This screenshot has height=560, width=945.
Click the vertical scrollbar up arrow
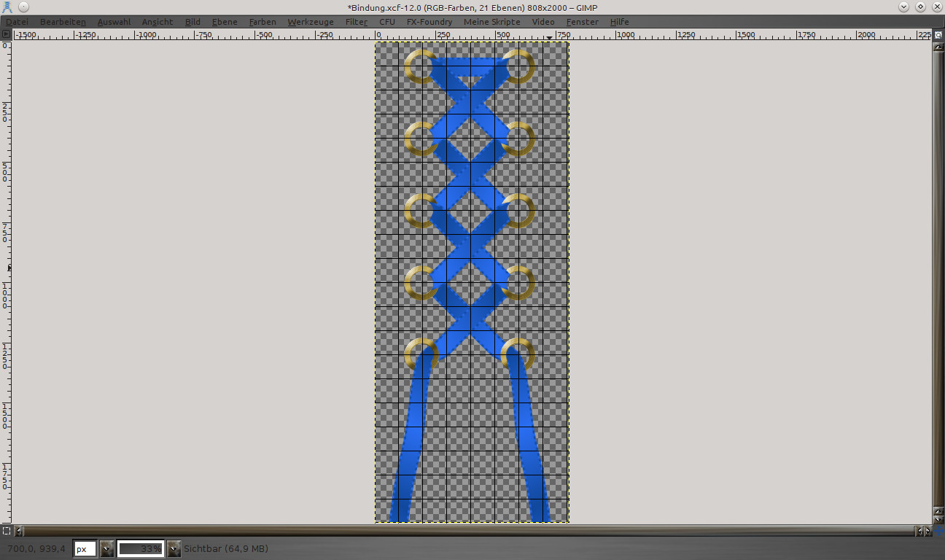938,47
